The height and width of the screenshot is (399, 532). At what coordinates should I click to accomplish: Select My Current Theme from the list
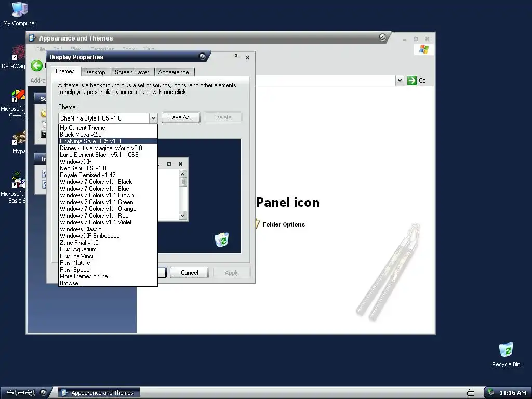(x=108, y=128)
